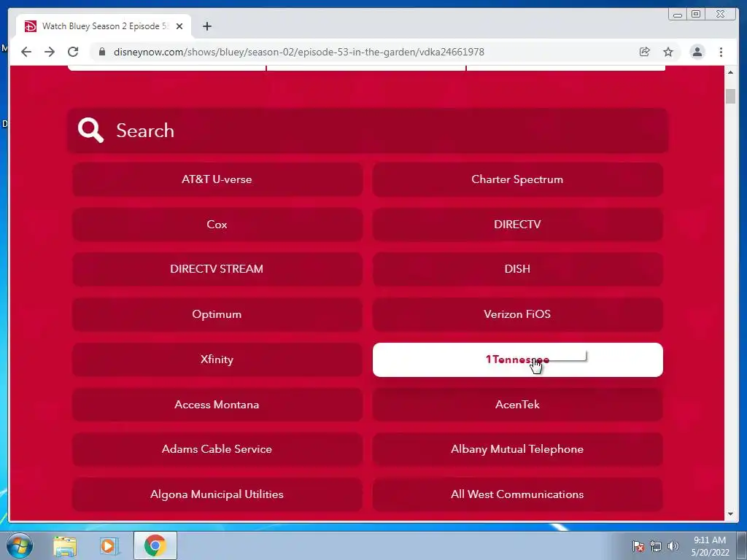Share this page via toolbar icon
This screenshot has height=560, width=747.
click(645, 52)
